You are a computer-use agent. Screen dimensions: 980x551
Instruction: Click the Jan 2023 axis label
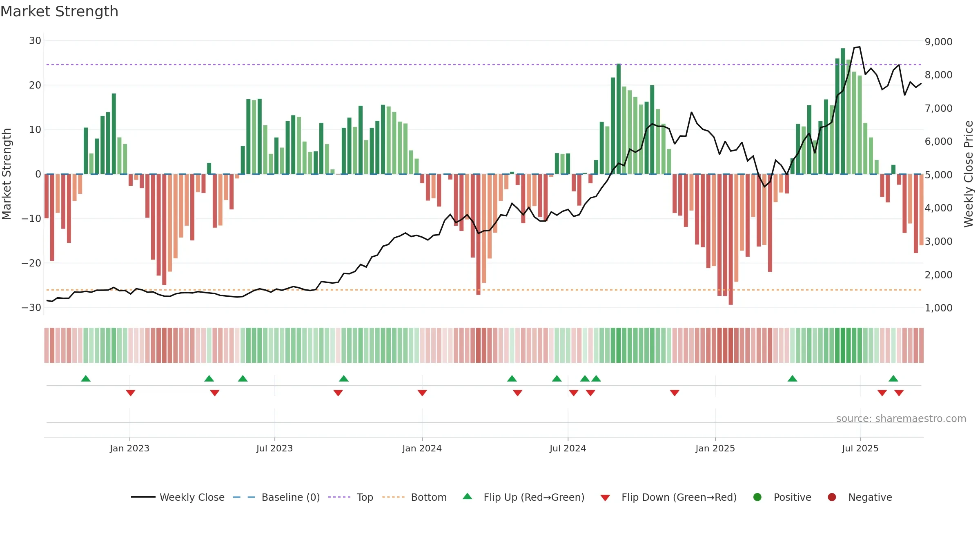[129, 448]
